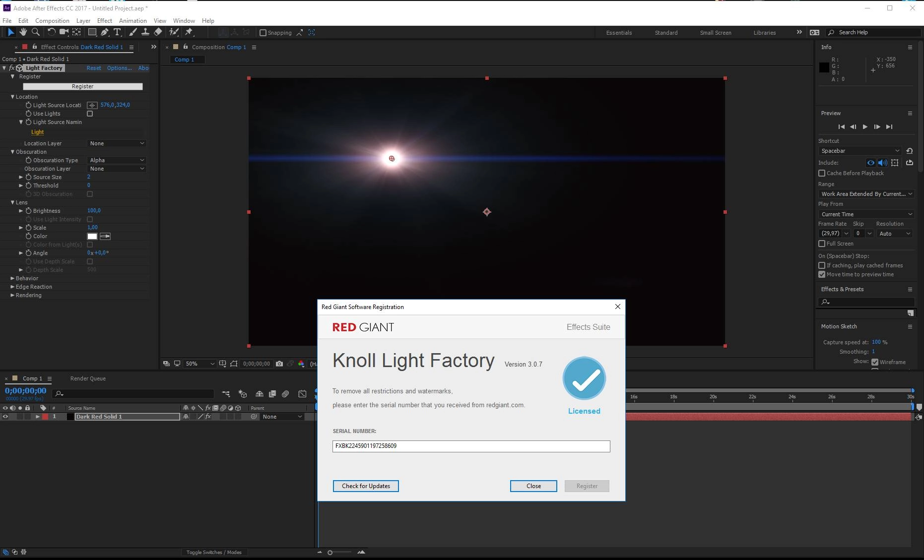Open the Composition menu
Image resolution: width=924 pixels, height=560 pixels.
pyautogui.click(x=52, y=21)
